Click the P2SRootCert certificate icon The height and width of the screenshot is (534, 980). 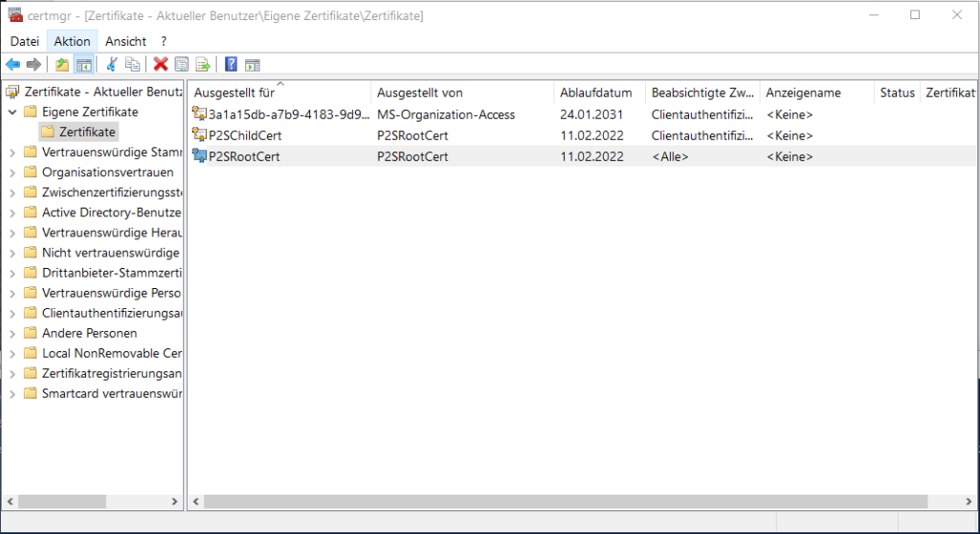pos(199,156)
